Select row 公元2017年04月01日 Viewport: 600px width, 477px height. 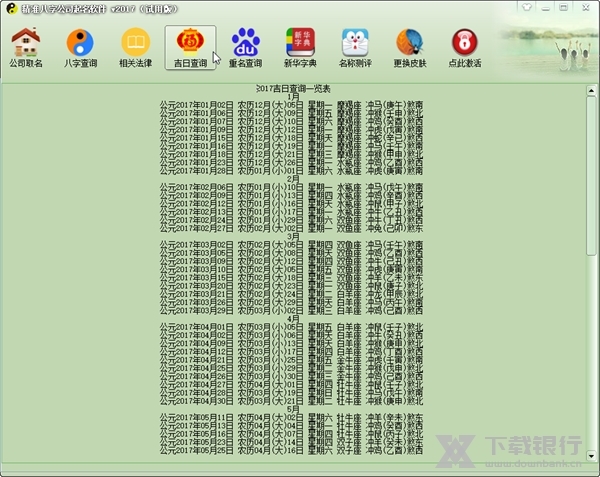coord(291,327)
